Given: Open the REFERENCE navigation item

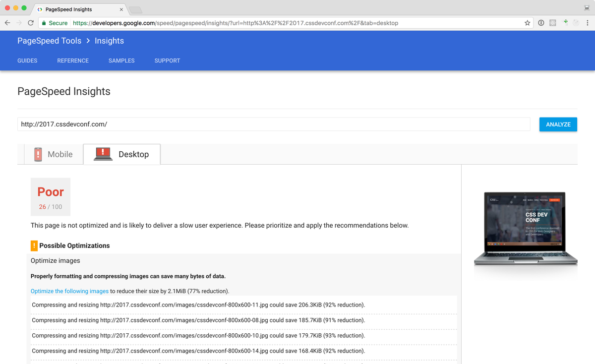Looking at the screenshot, I should point(73,61).
